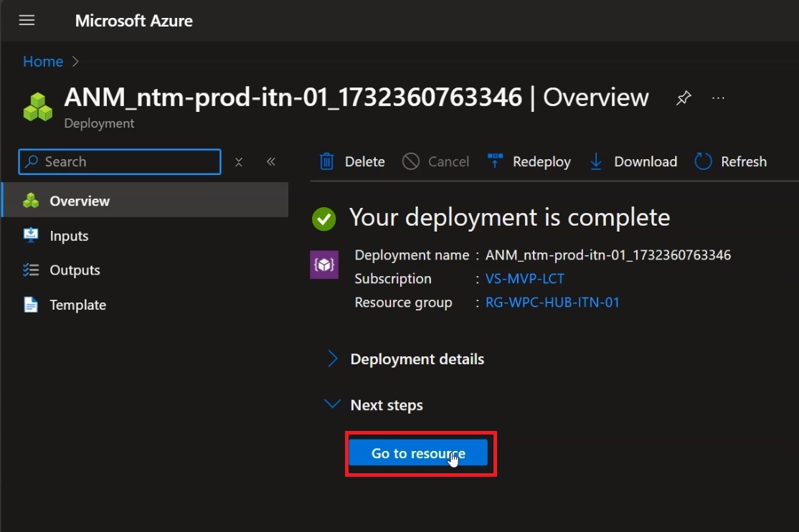Open the VS-MVP-LCT subscription link
The image size is (799, 532).
(524, 279)
